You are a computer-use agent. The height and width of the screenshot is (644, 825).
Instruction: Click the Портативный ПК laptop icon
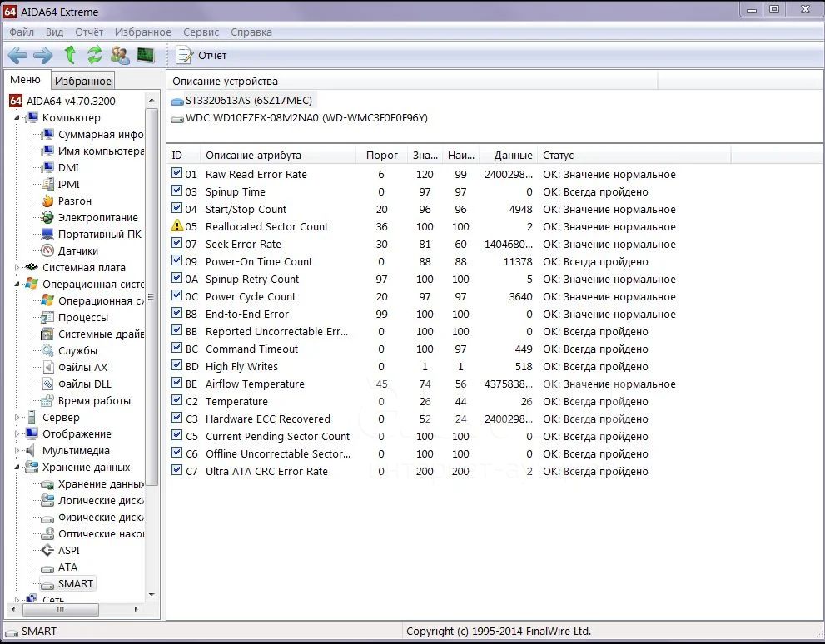coord(48,234)
